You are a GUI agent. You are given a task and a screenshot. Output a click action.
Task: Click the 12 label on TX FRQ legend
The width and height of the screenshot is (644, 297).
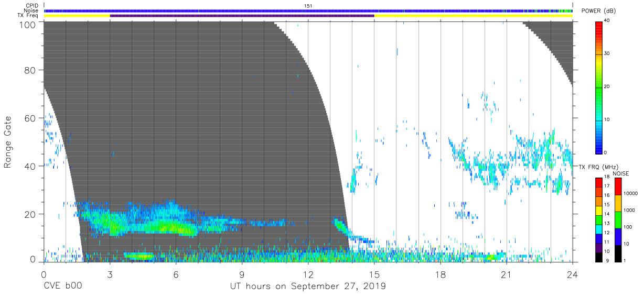[607, 233]
